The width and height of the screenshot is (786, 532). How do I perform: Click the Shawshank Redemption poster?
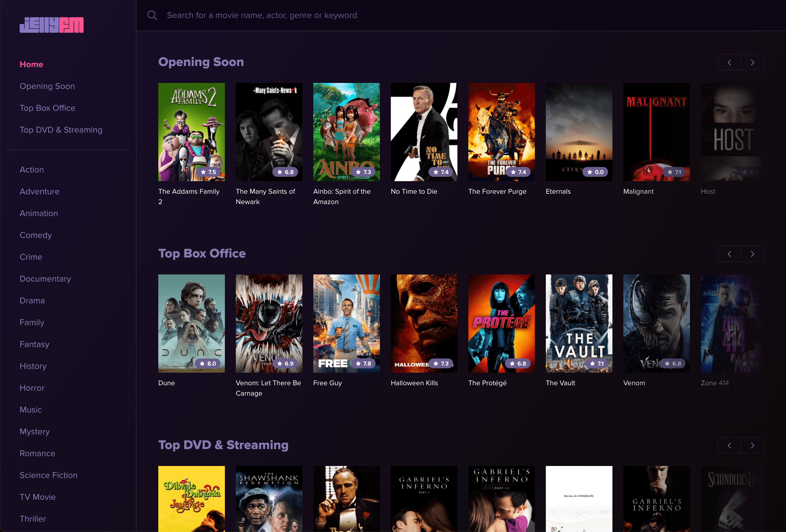point(269,499)
